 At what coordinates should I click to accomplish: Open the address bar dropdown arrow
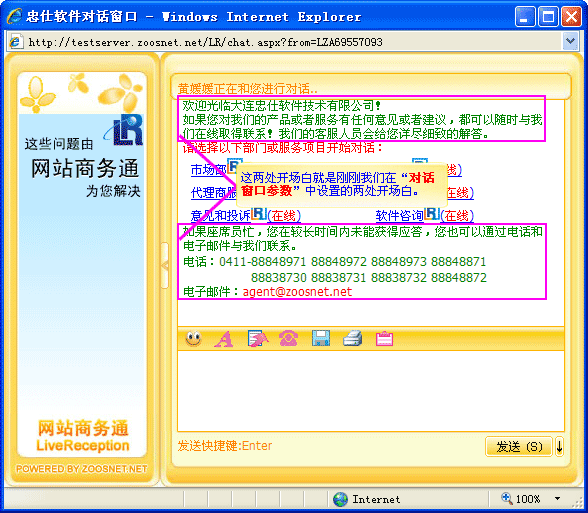tap(570, 41)
